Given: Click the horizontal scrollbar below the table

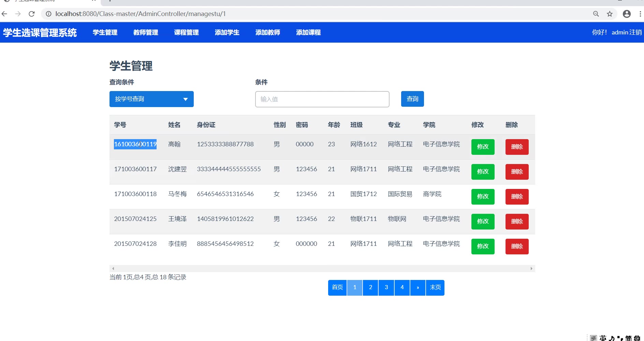Looking at the screenshot, I should 322,269.
